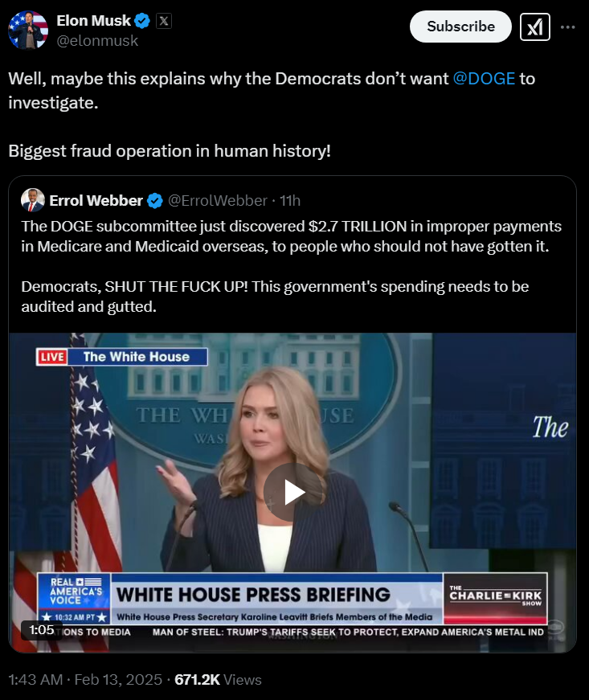This screenshot has width=589, height=700.
Task: Click the 1:43 AM Feb 13, 2025 timestamp
Action: (x=85, y=679)
